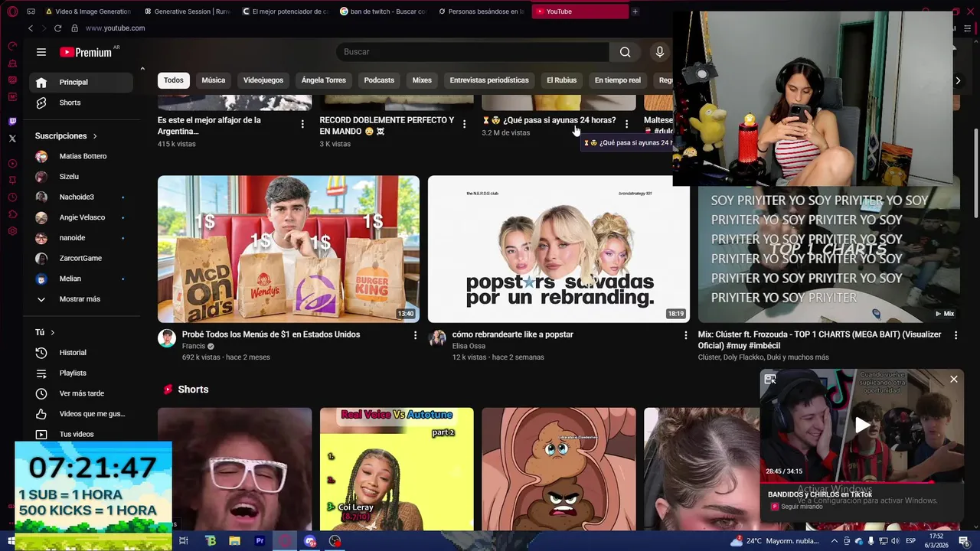Collapse sidebar with the small up arrow
This screenshot has width=980, height=551.
[x=142, y=69]
